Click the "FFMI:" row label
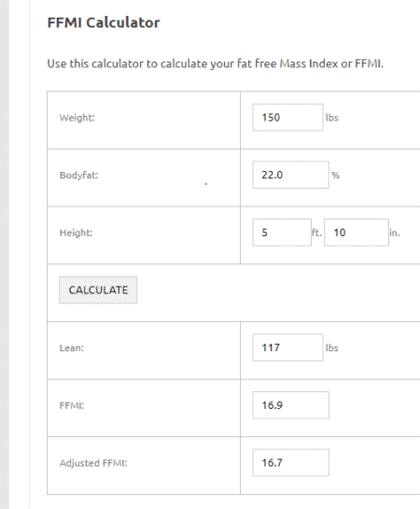Viewport: 420px width, 509px height. [72, 405]
